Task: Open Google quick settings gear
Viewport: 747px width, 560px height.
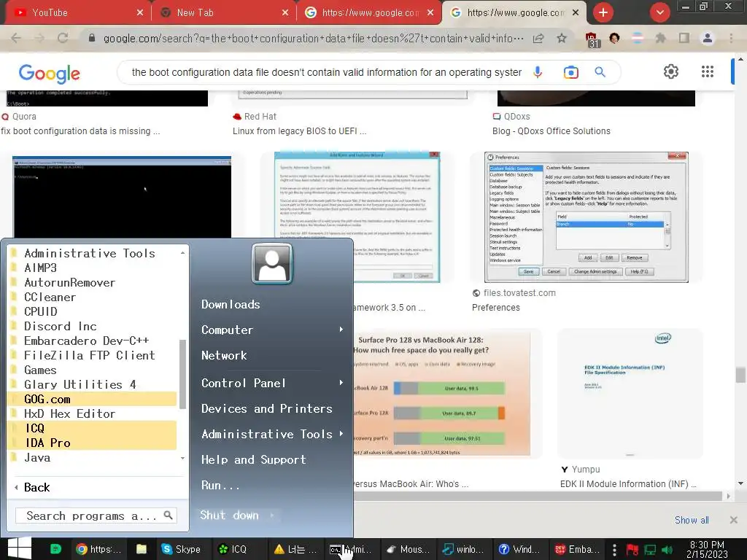Action: click(x=671, y=71)
